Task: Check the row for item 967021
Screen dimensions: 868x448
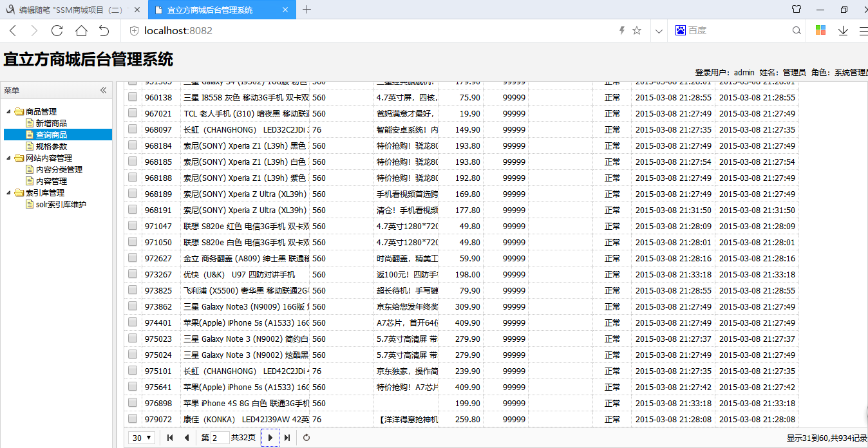Action: pos(133,113)
